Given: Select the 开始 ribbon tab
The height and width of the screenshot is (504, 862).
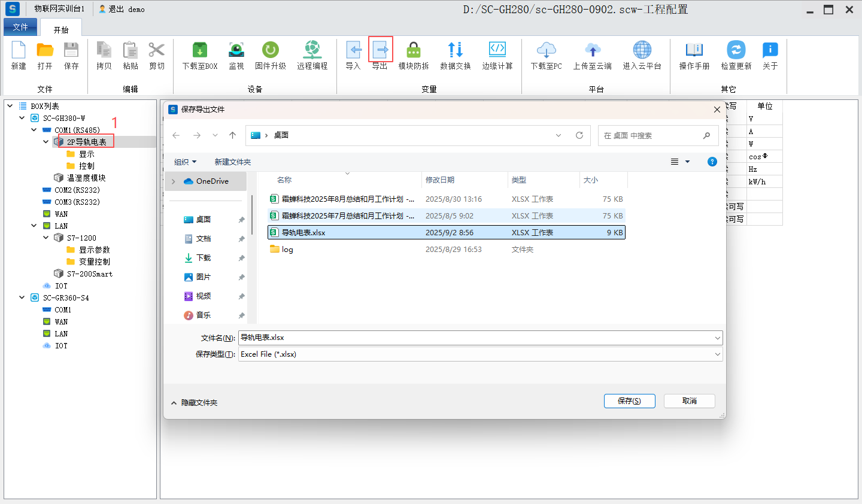Looking at the screenshot, I should point(61,29).
